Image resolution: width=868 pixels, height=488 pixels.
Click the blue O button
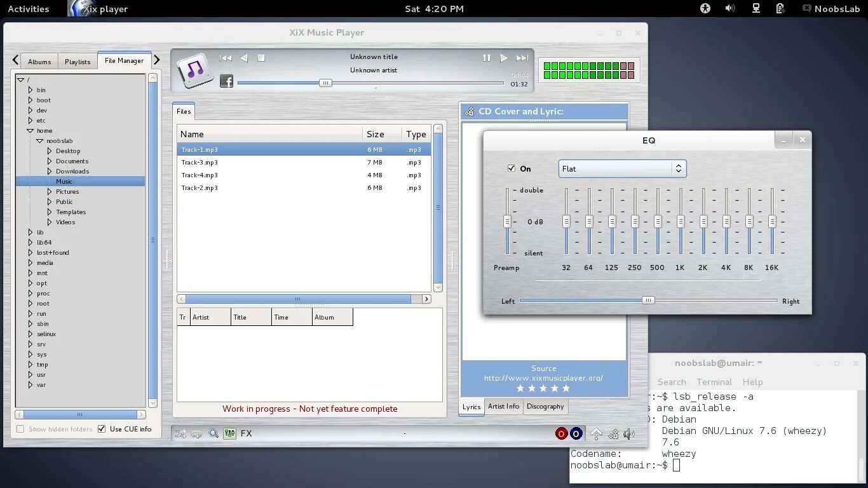[576, 433]
